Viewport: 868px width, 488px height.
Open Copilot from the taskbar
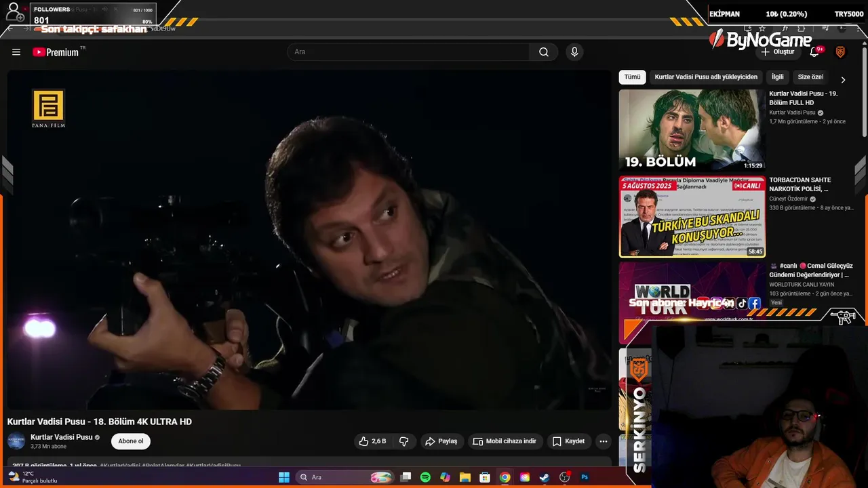445,477
